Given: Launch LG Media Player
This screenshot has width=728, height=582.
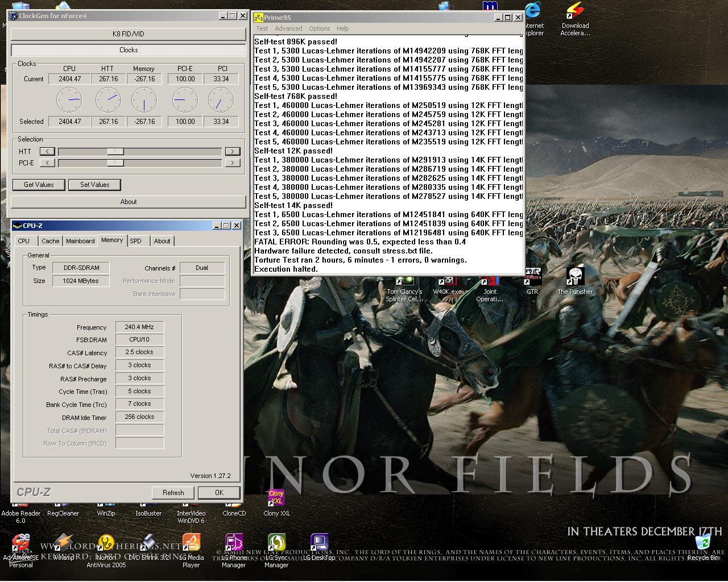Looking at the screenshot, I should pos(191,551).
